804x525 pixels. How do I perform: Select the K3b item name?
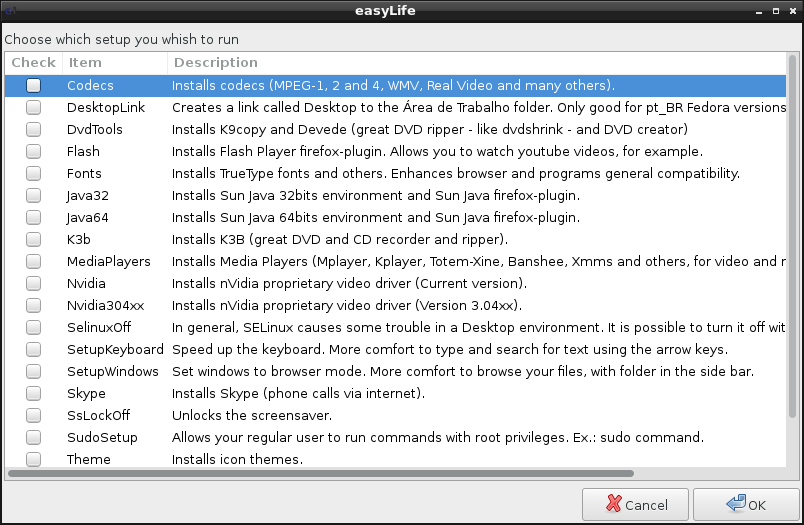click(78, 240)
